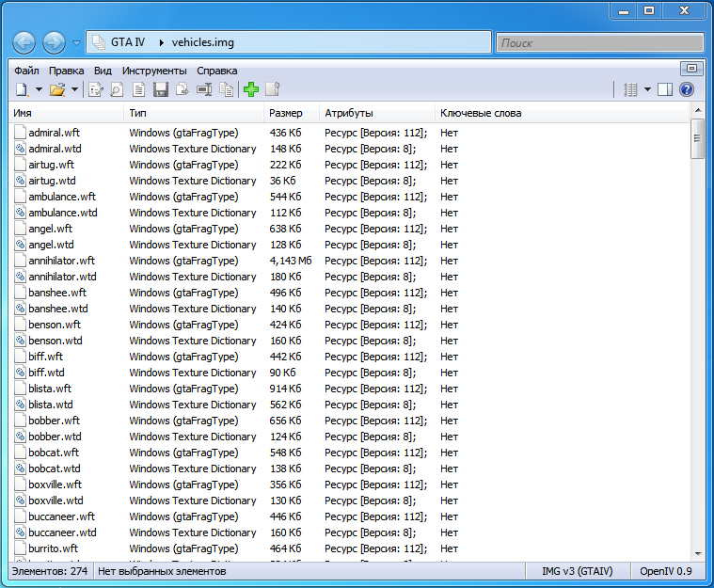Click GTA IV in the address bar
The width and height of the screenshot is (714, 588).
coord(128,42)
